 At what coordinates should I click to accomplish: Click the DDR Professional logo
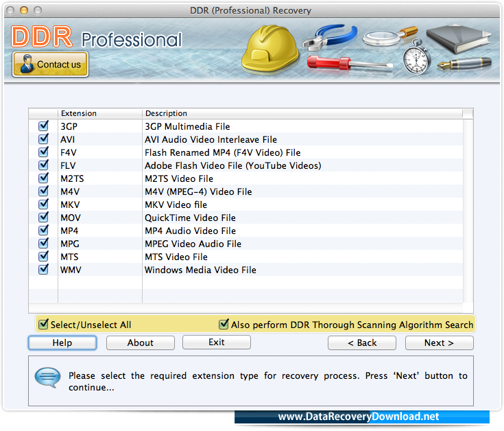tap(97, 37)
